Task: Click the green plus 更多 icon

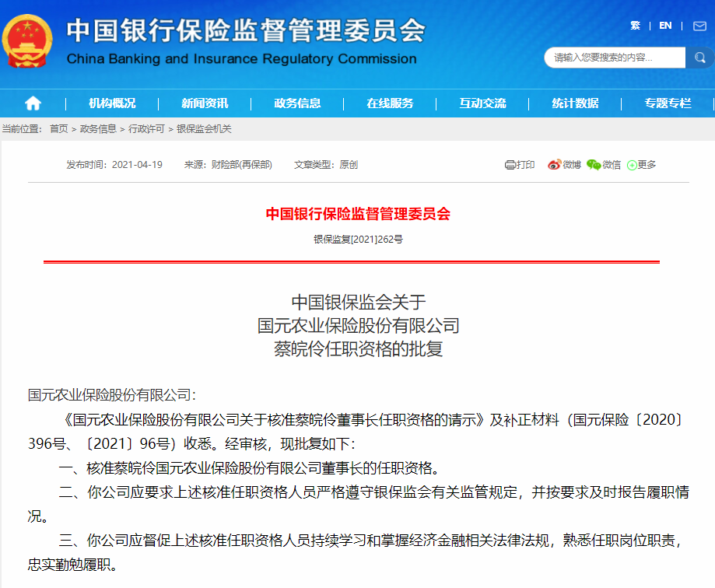Action: pyautogui.click(x=632, y=165)
